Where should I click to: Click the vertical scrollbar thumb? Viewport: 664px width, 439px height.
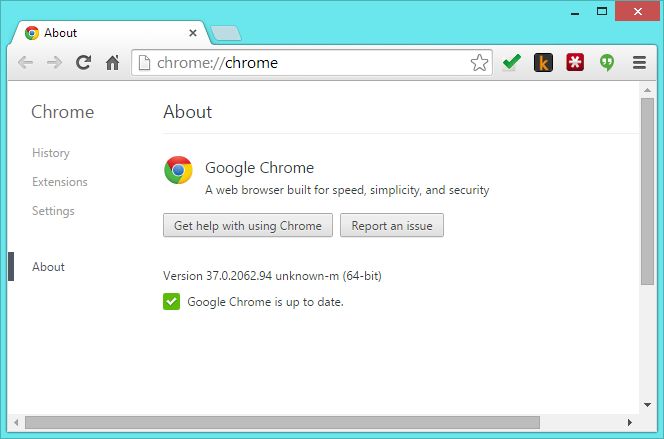[647, 191]
